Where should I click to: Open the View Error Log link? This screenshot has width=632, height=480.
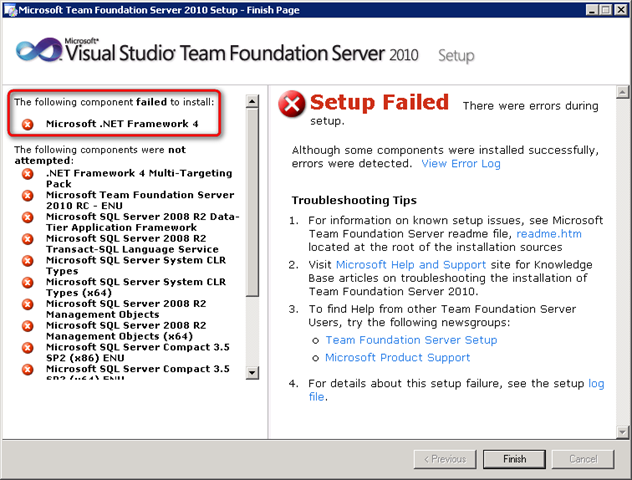460,163
